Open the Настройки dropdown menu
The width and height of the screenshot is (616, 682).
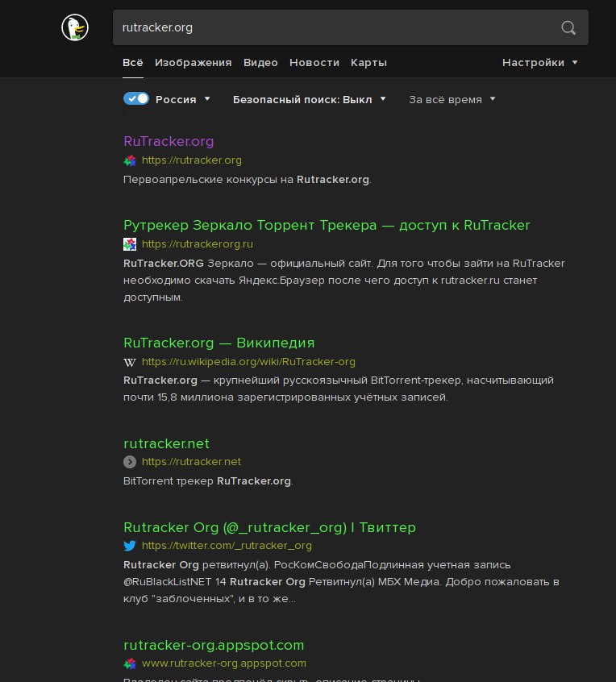(x=540, y=63)
